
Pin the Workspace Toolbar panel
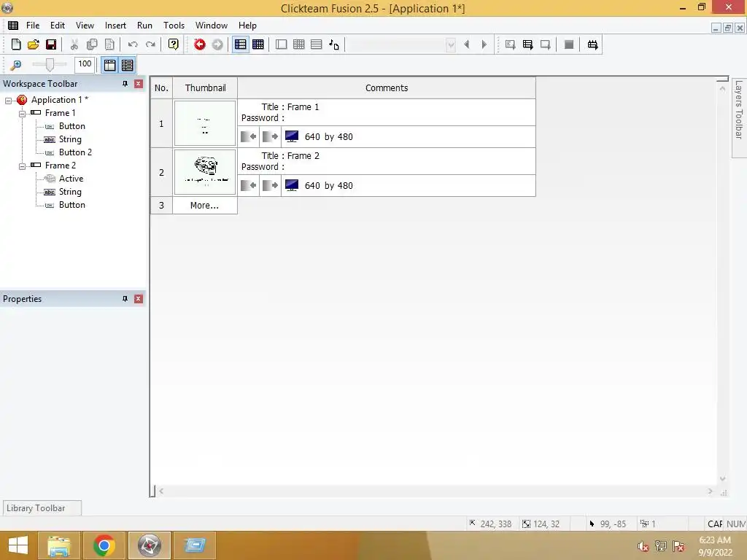(x=125, y=84)
